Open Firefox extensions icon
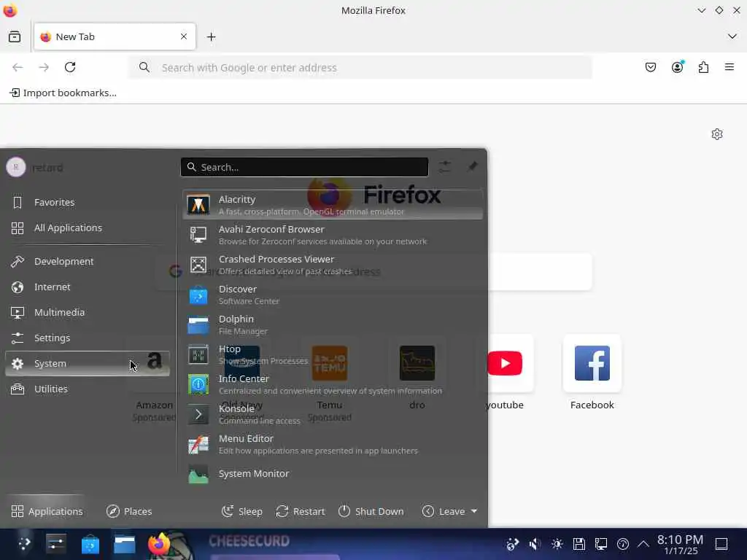Viewport: 747px width, 560px height. [704, 67]
